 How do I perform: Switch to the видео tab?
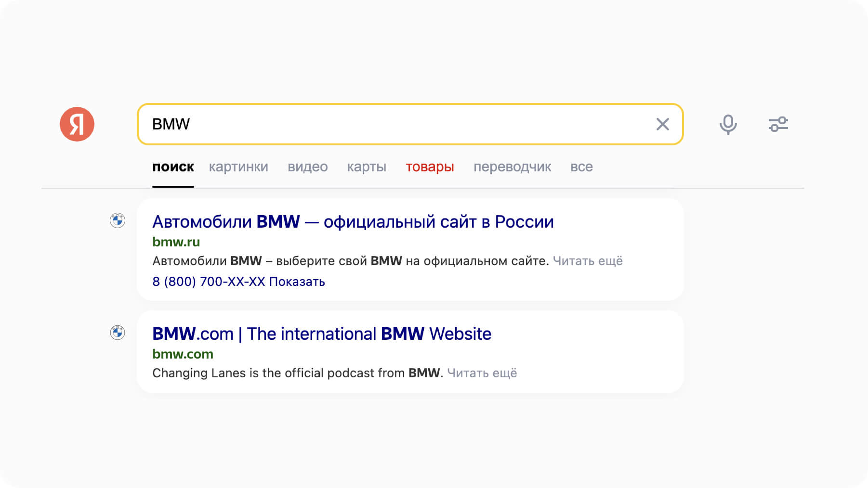[308, 167]
